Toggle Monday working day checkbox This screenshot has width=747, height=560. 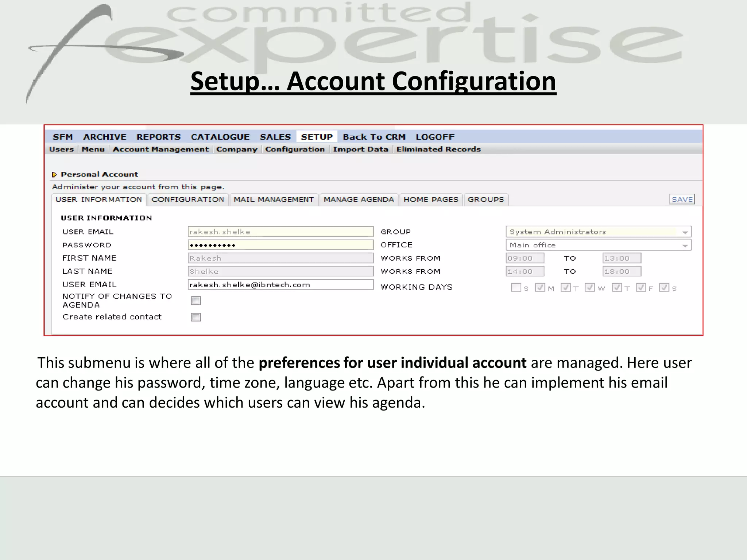[x=540, y=288]
